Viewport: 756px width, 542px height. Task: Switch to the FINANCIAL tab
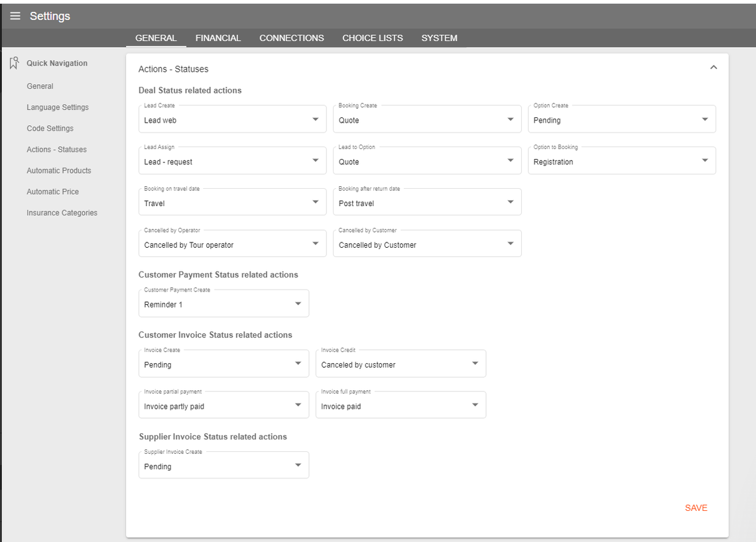point(218,38)
